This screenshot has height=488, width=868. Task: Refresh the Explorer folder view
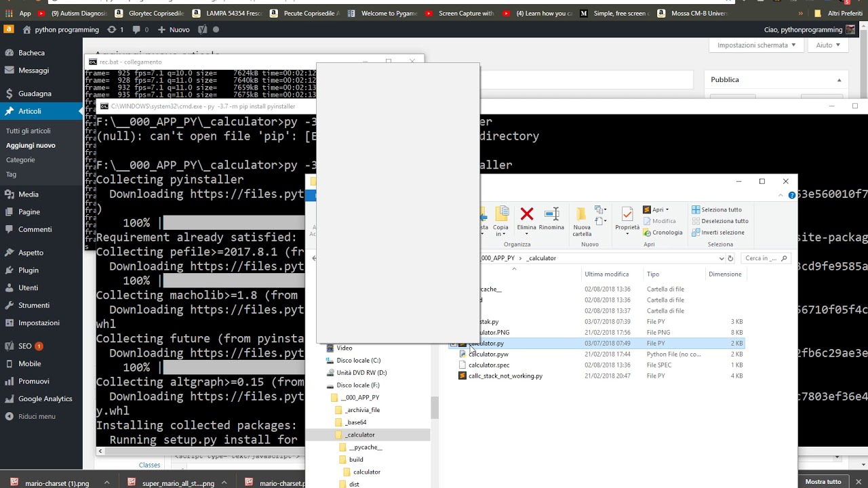(730, 258)
